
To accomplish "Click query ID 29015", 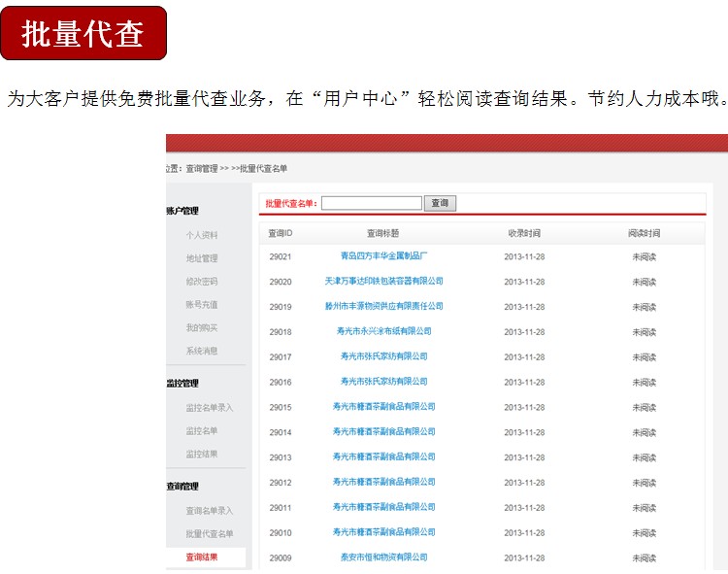I will coord(281,407).
